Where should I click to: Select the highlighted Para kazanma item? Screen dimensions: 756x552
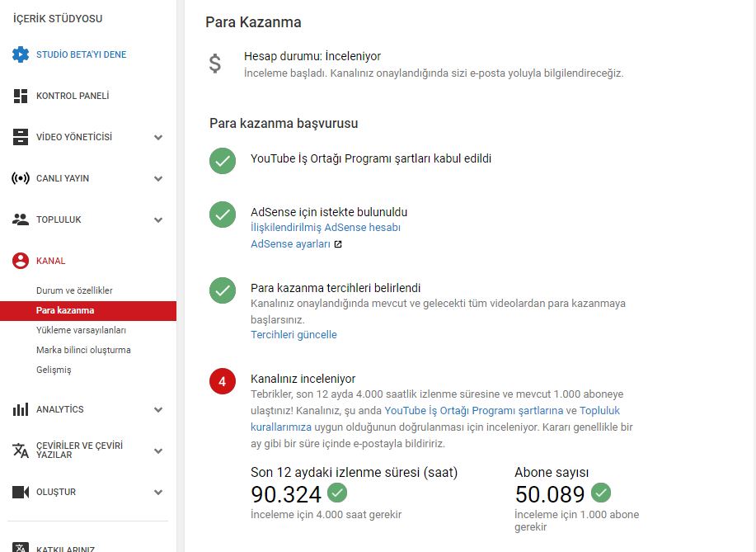[x=88, y=311]
